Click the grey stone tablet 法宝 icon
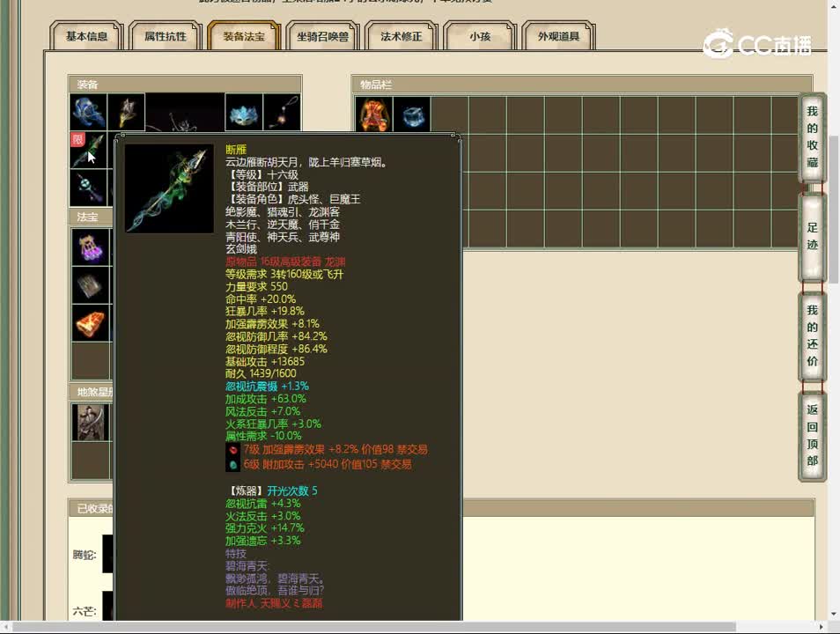 pyautogui.click(x=91, y=285)
